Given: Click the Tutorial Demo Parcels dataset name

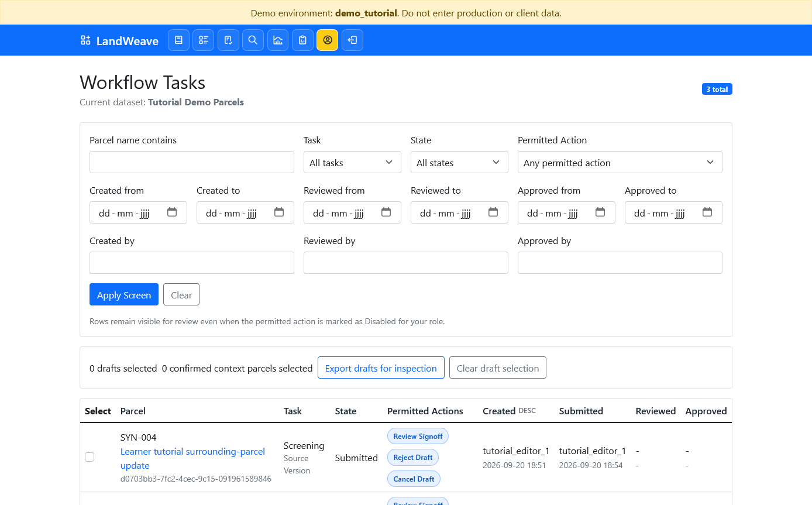Looking at the screenshot, I should (x=196, y=102).
